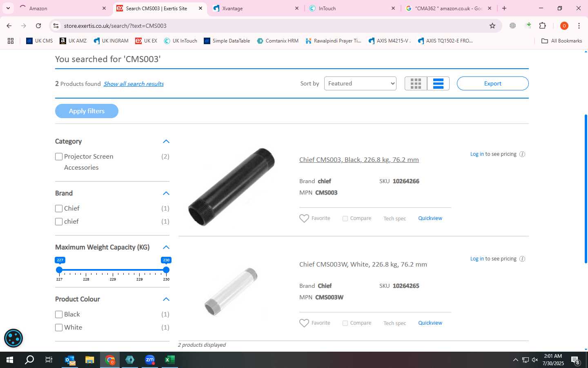Switch to the Xvantage browser tab

coord(256,8)
